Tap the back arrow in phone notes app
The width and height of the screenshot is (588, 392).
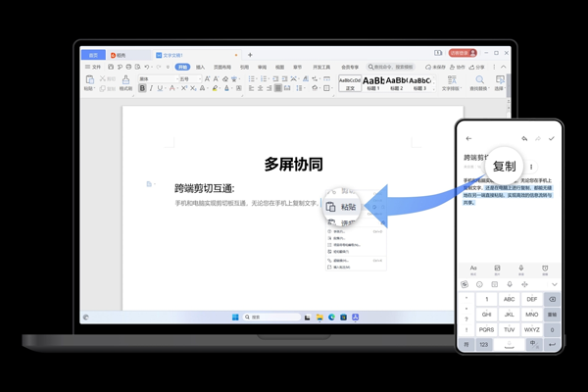point(468,139)
